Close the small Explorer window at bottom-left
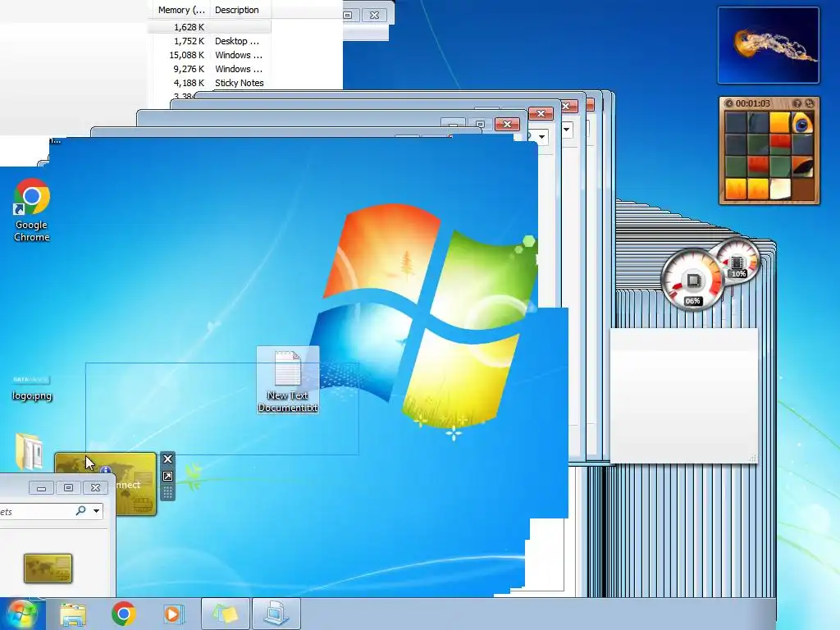 click(x=95, y=487)
